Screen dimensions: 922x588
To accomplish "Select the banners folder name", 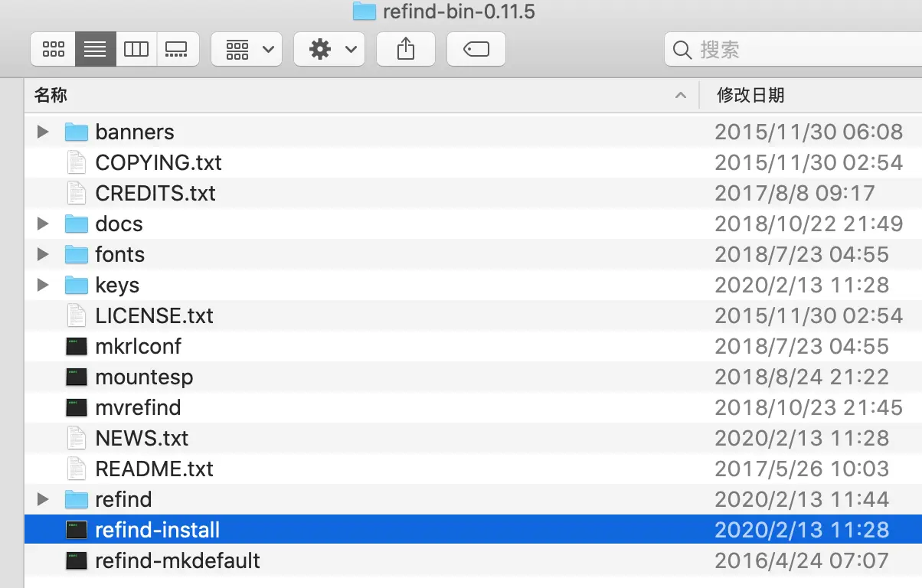I will coord(135,132).
